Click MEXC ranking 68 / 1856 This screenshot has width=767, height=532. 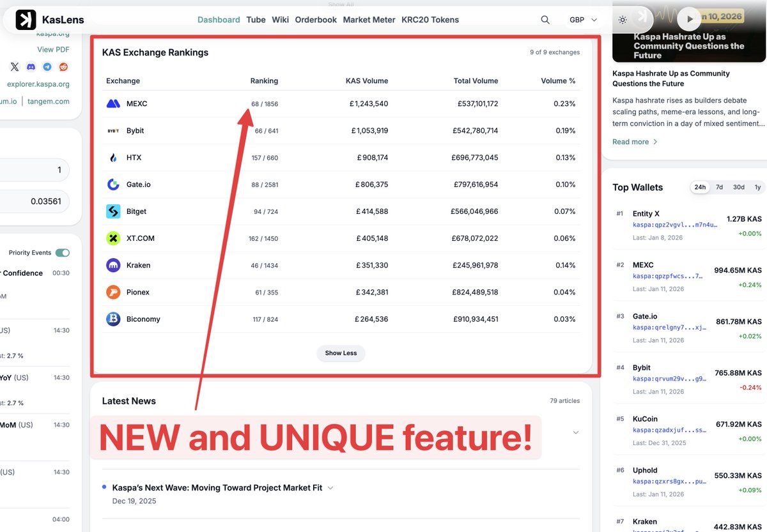[265, 104]
